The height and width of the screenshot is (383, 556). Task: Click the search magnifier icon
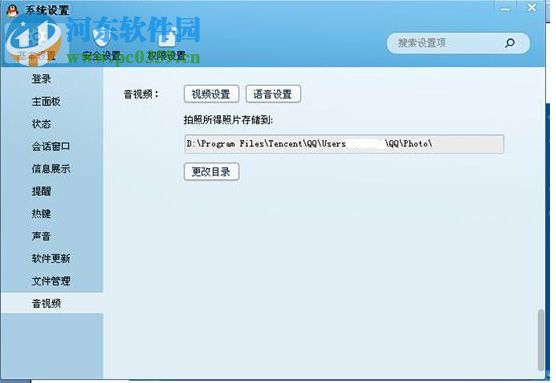pyautogui.click(x=510, y=43)
